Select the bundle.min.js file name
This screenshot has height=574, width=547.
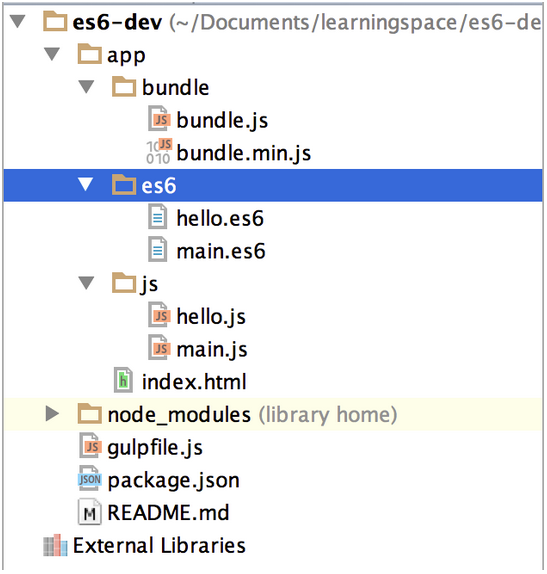click(x=244, y=152)
